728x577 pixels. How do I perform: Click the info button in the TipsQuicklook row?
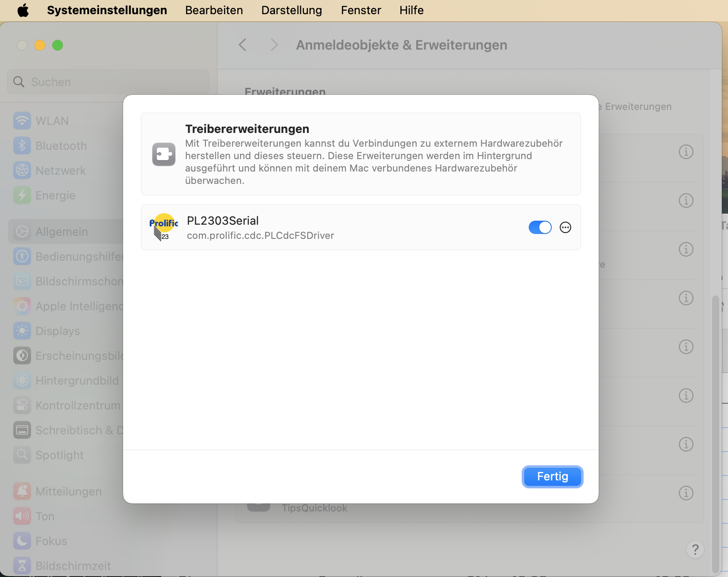click(x=686, y=493)
